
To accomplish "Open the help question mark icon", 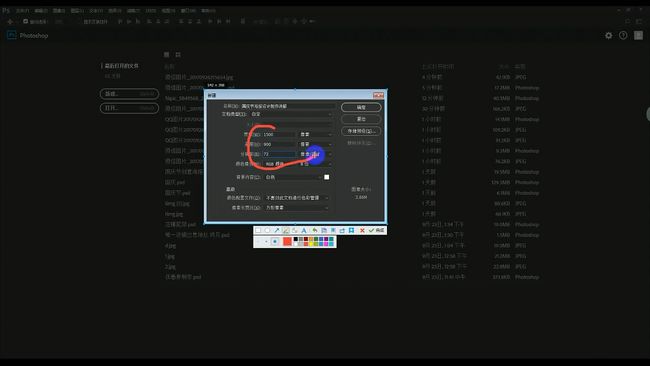I will coord(623,36).
